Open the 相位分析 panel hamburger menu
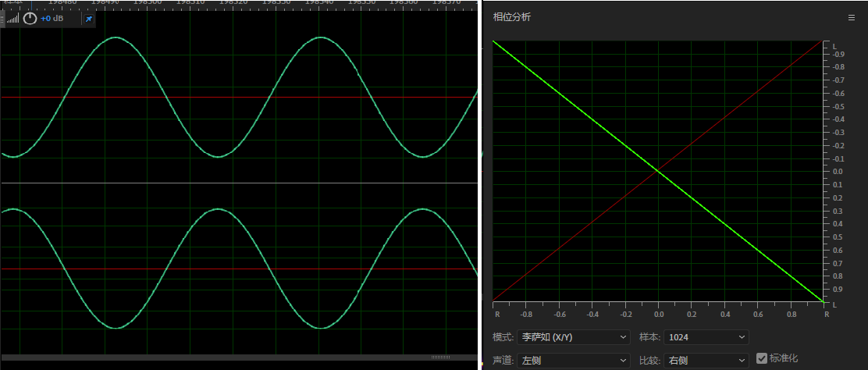The image size is (868, 370). (x=852, y=16)
